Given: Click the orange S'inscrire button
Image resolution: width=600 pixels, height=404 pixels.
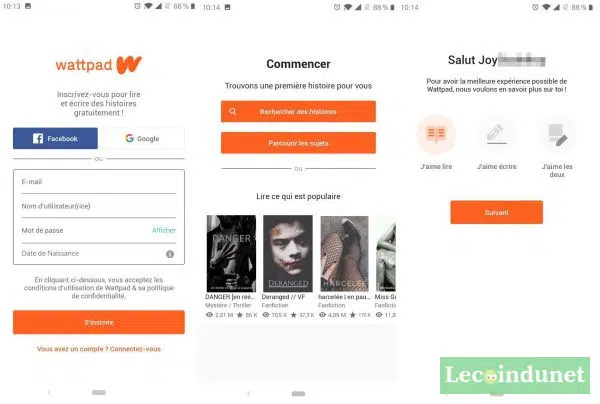Looking at the screenshot, I should 99,322.
